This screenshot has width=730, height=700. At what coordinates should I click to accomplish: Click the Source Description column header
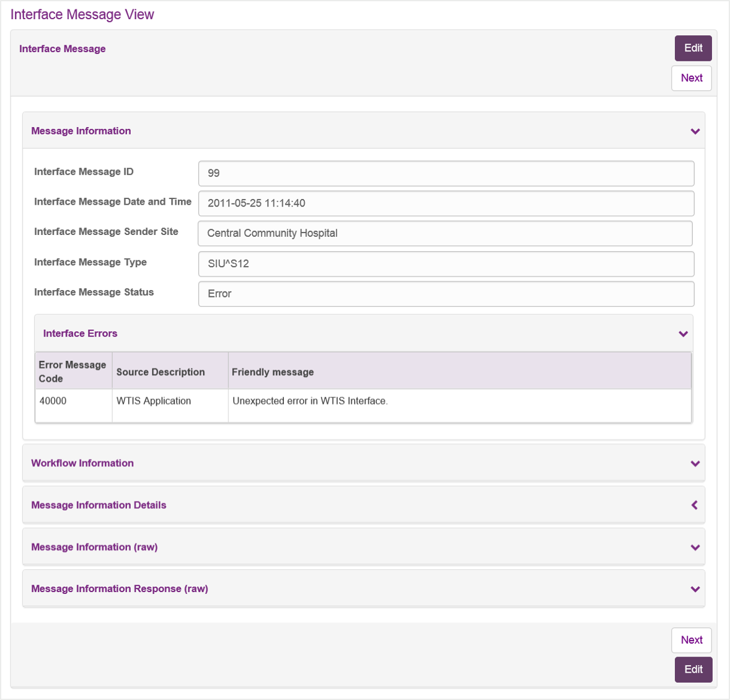(170, 371)
